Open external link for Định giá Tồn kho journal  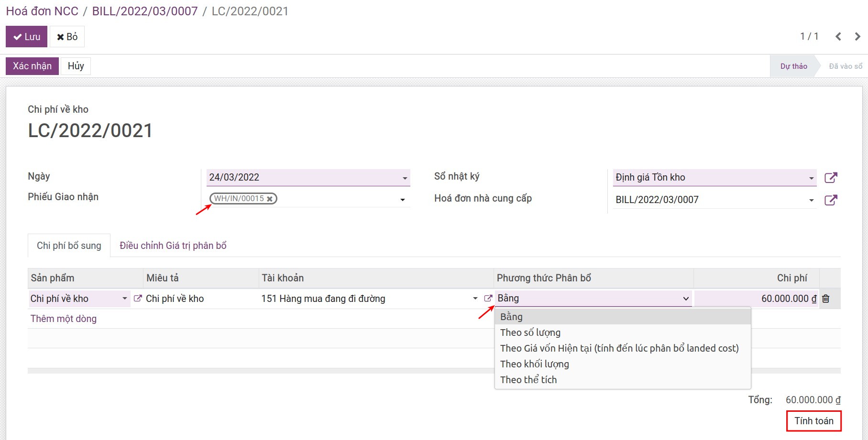point(831,178)
